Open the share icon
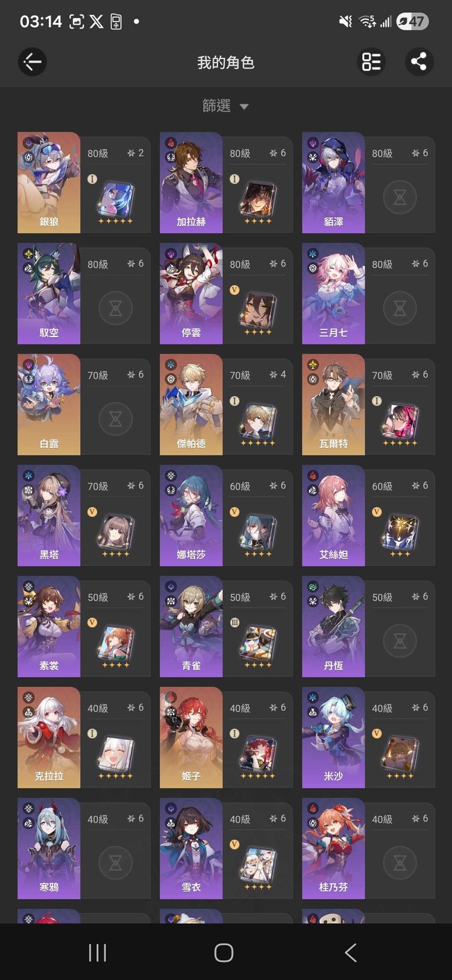 click(419, 62)
